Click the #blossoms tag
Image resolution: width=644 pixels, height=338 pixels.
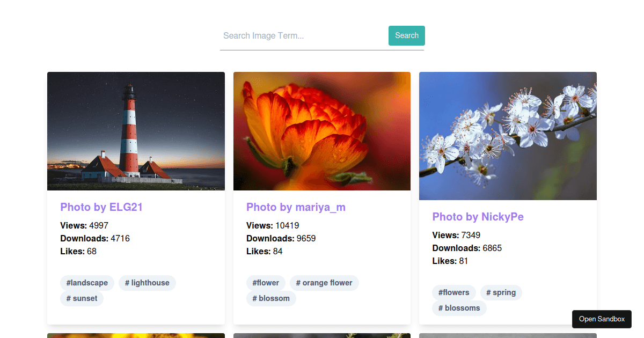(x=459, y=308)
